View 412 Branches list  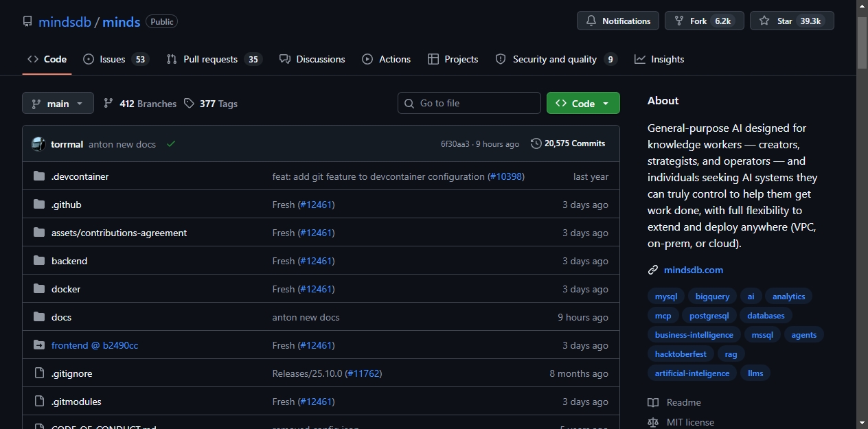[140, 104]
